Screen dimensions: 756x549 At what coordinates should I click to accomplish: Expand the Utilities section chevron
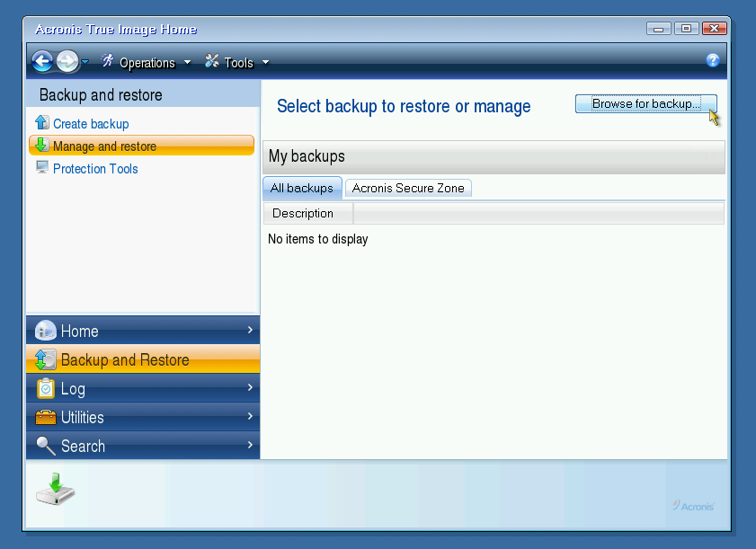pyautogui.click(x=250, y=417)
